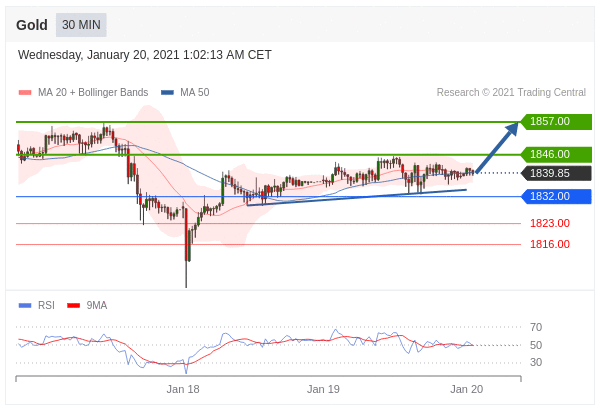The height and width of the screenshot is (409, 601).
Task: Click the 'MA 50' legend label
Action: point(195,92)
